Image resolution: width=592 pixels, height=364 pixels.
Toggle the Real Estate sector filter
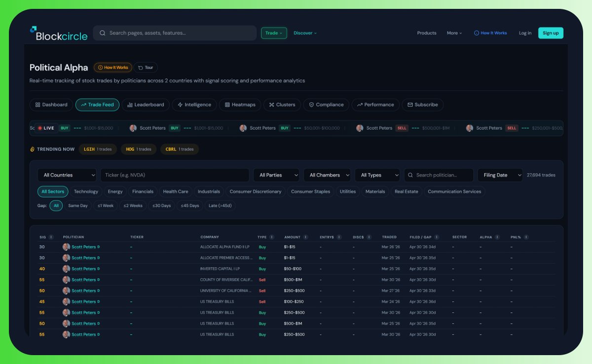click(x=407, y=191)
